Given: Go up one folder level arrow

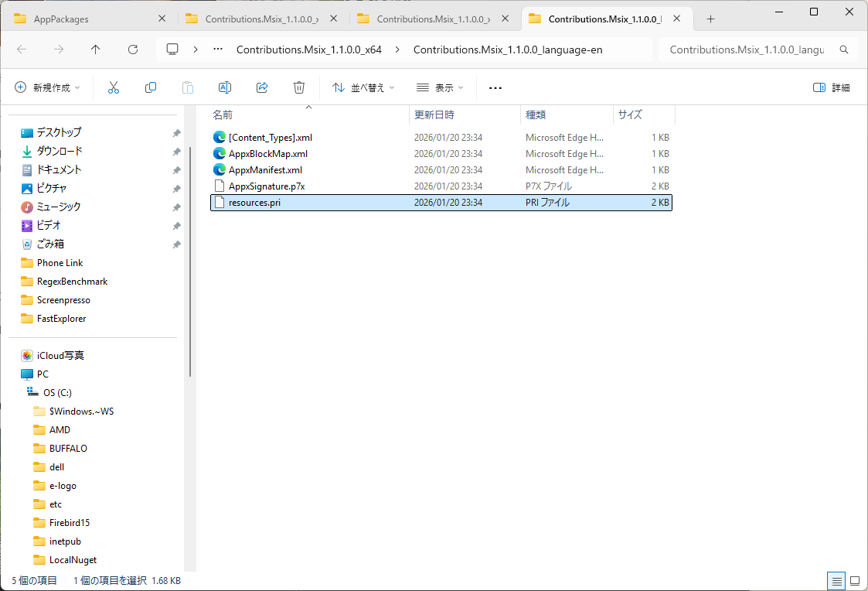Looking at the screenshot, I should pos(95,50).
